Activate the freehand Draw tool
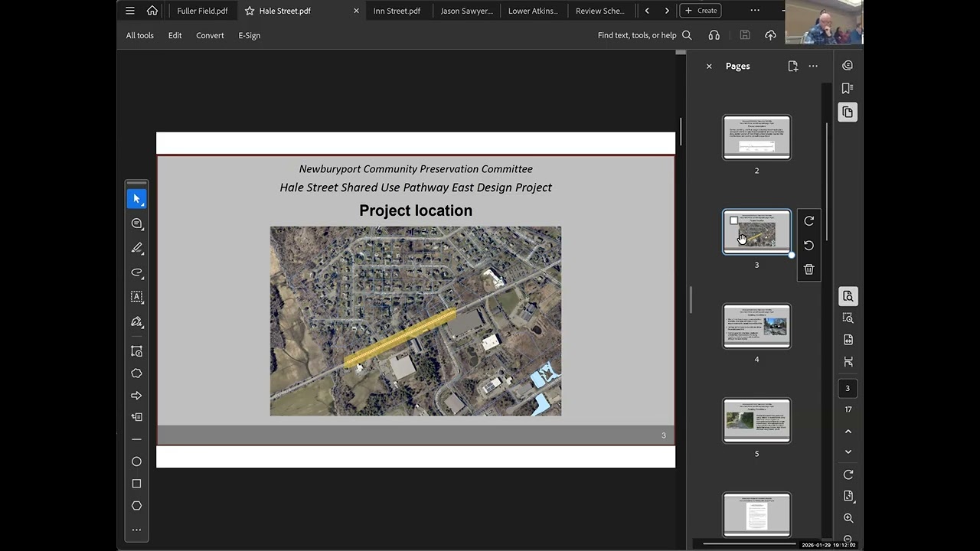The image size is (980, 551). pyautogui.click(x=136, y=272)
